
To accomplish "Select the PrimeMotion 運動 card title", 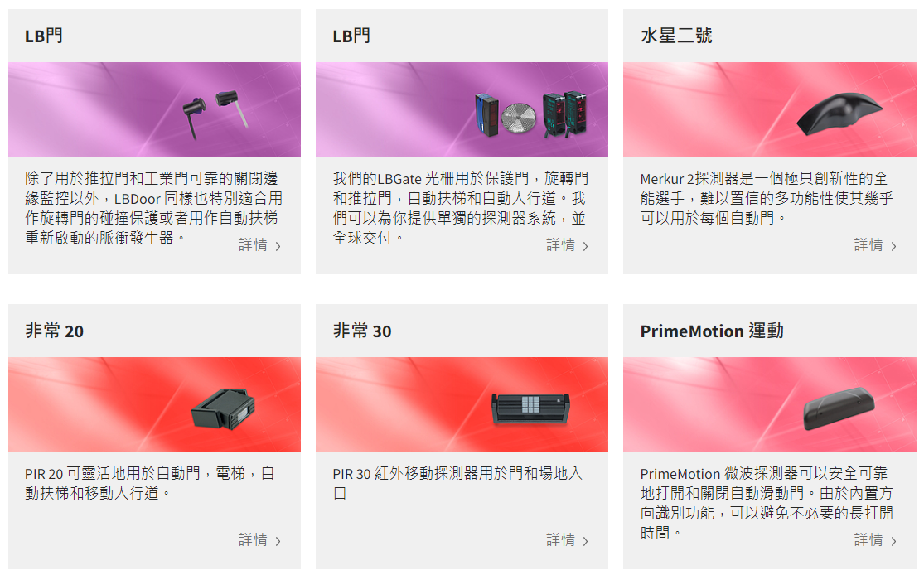I will (x=712, y=331).
